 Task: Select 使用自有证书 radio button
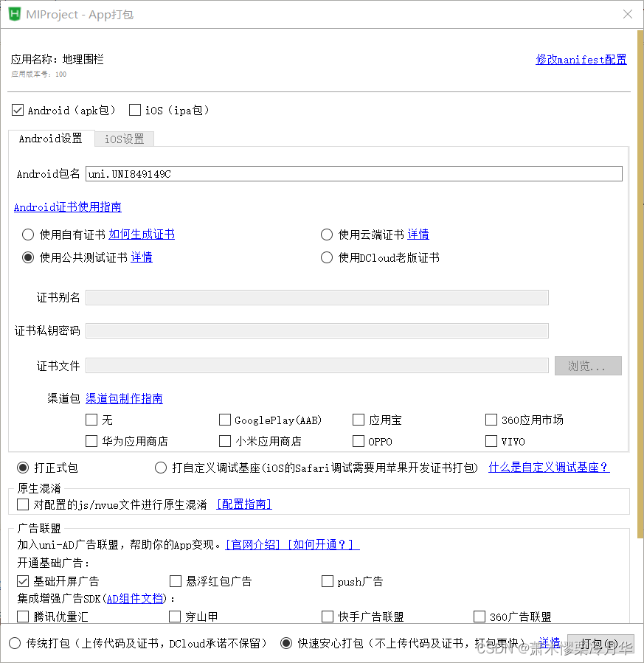tap(28, 235)
